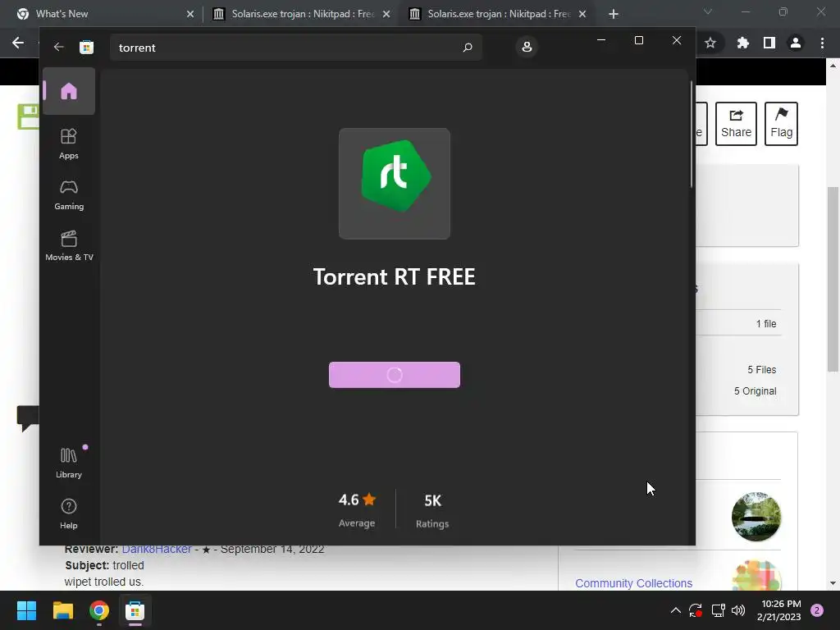This screenshot has width=840, height=630.
Task: Click the volume icon in tray
Action: [x=738, y=610]
